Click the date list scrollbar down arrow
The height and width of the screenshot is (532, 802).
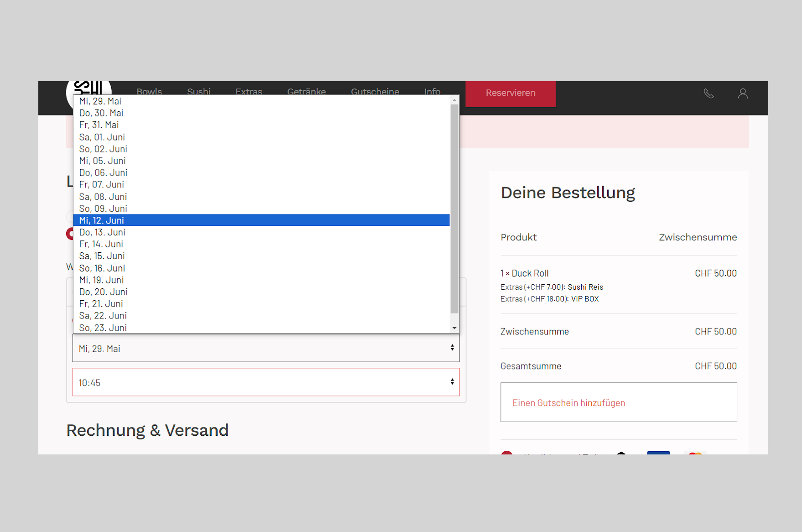(x=454, y=328)
